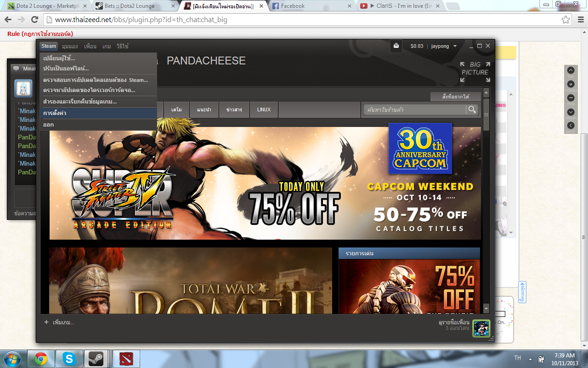588x368 pixels.
Task: Click the สิ่งที่อยากได้ wishlist button
Action: click(455, 97)
